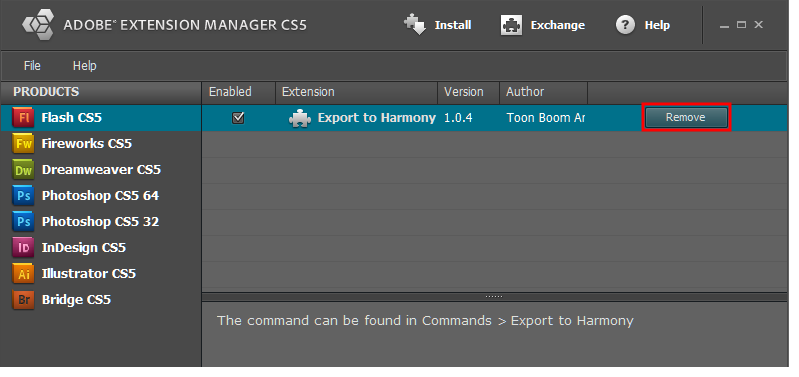This screenshot has height=377, width=799.
Task: Open Adobe Exchange via its icon
Action: [x=511, y=24]
